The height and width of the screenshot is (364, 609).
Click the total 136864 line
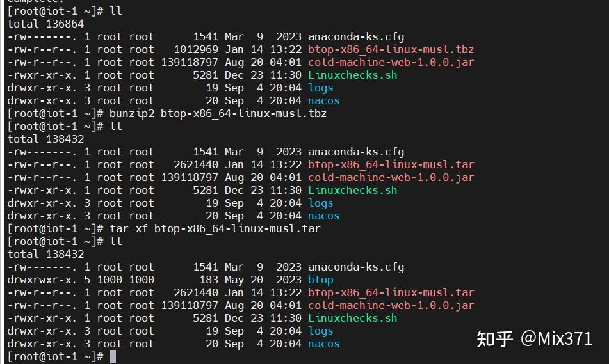point(45,24)
